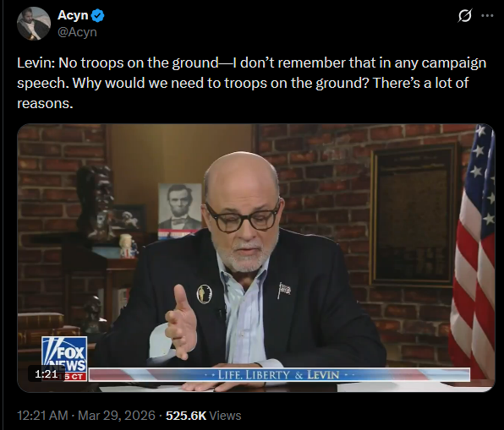Click the Lincoln portrait in the video
The image size is (504, 430).
coord(180,209)
